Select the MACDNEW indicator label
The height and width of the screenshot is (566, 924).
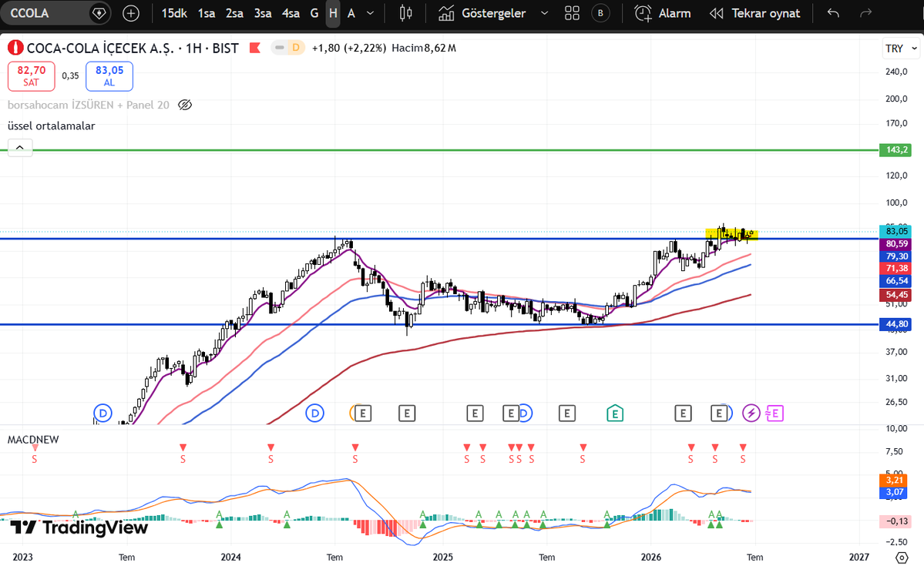click(x=33, y=440)
